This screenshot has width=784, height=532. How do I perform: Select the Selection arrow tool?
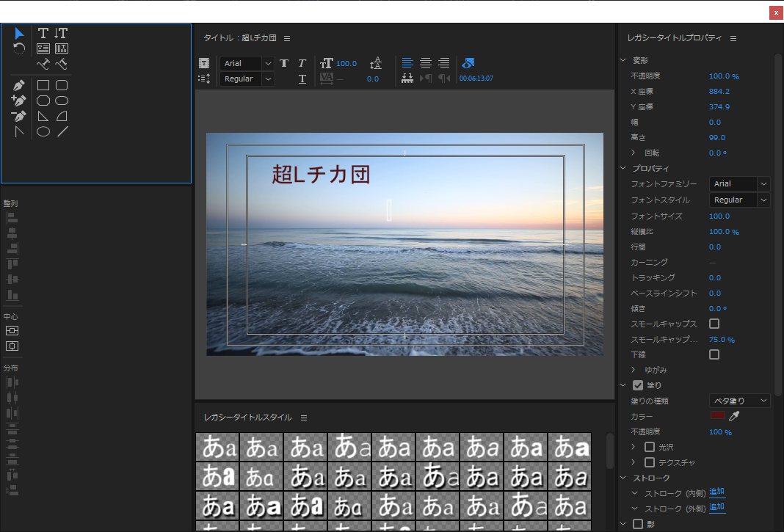click(x=20, y=33)
